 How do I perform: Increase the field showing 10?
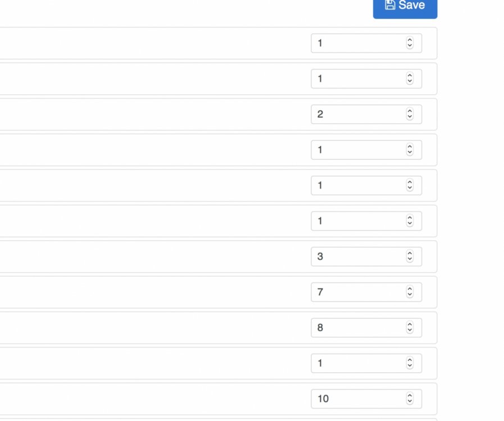[410, 396]
